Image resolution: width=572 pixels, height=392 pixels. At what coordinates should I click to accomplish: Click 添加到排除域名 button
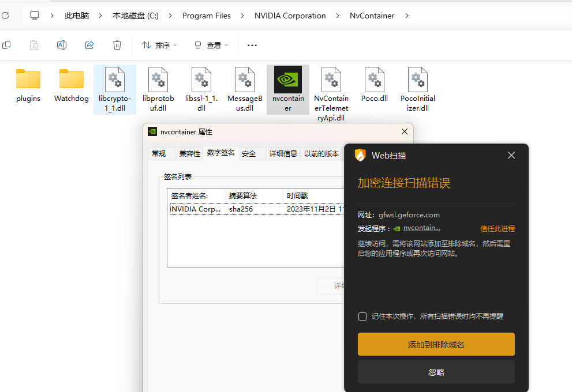[x=436, y=344]
